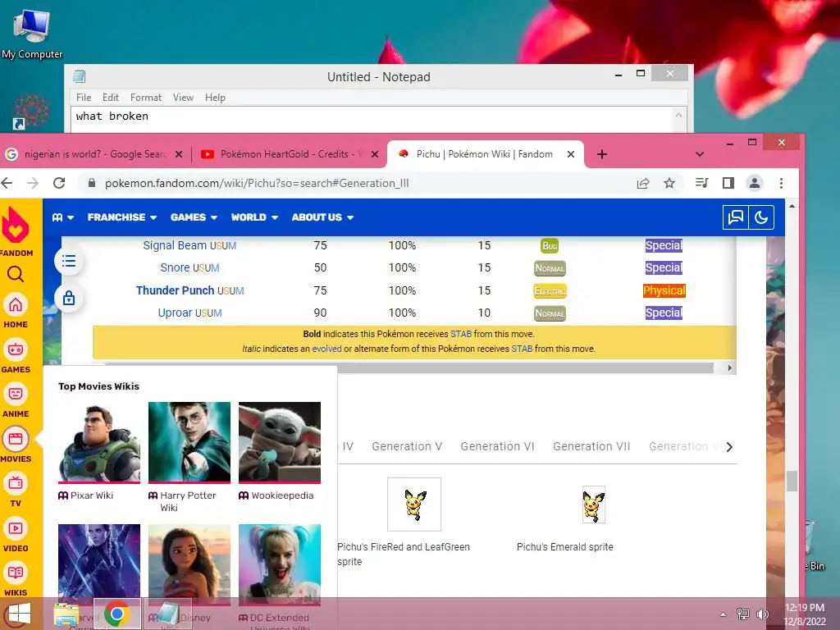Open Notepad Edit menu
Screen dimensions: 840x630
(111, 98)
